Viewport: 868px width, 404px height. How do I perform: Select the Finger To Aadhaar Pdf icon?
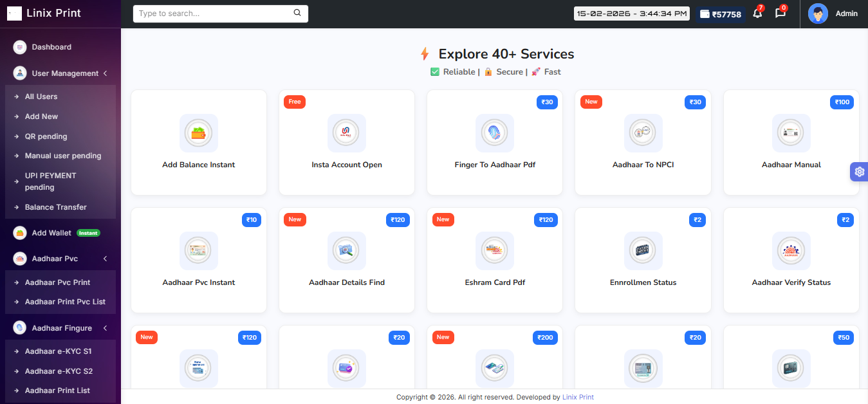pyautogui.click(x=495, y=133)
